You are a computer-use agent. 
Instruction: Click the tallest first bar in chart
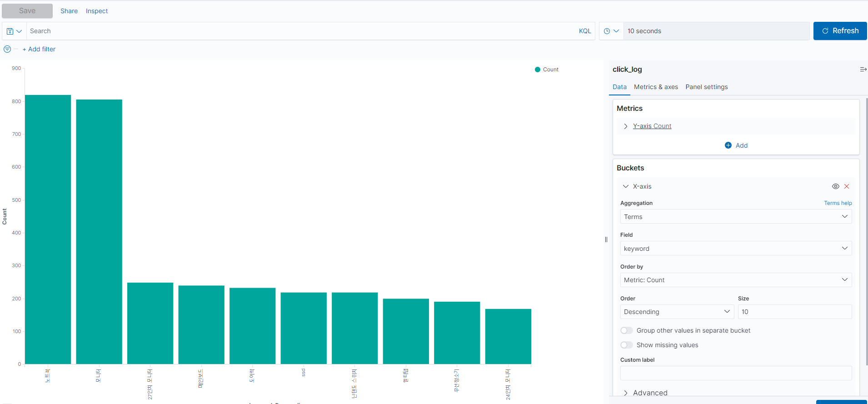pos(48,229)
